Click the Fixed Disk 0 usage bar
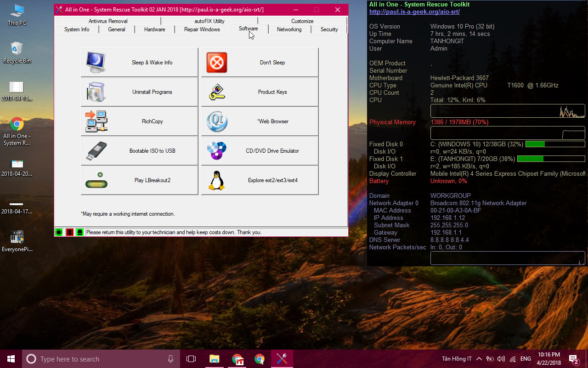Image resolution: width=588 pixels, height=368 pixels. (x=555, y=144)
